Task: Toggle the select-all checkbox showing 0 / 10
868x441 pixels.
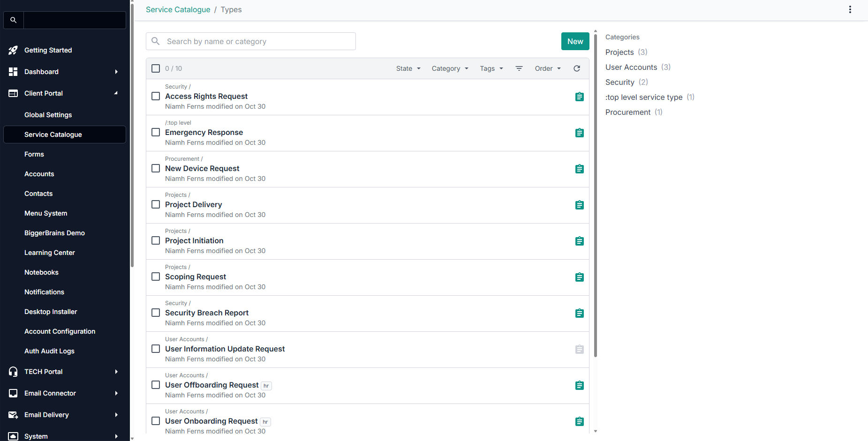Action: pos(156,68)
